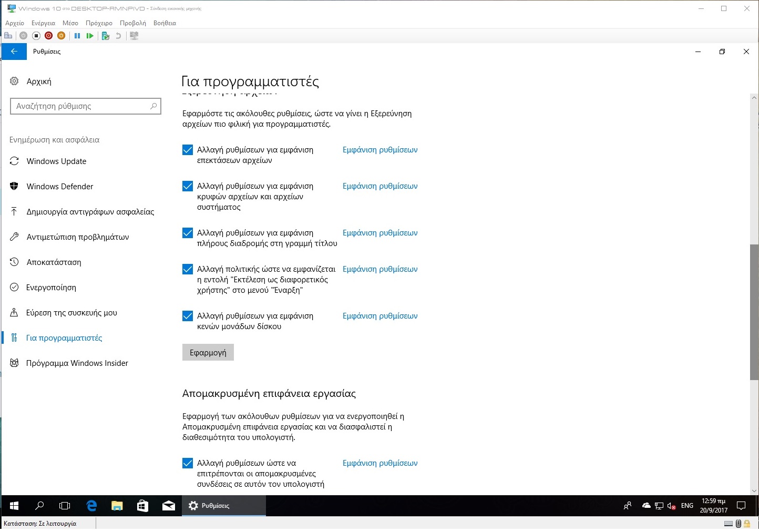This screenshot has height=532, width=759.
Task: Uncheck empty drives display checkbox
Action: pyautogui.click(x=188, y=316)
